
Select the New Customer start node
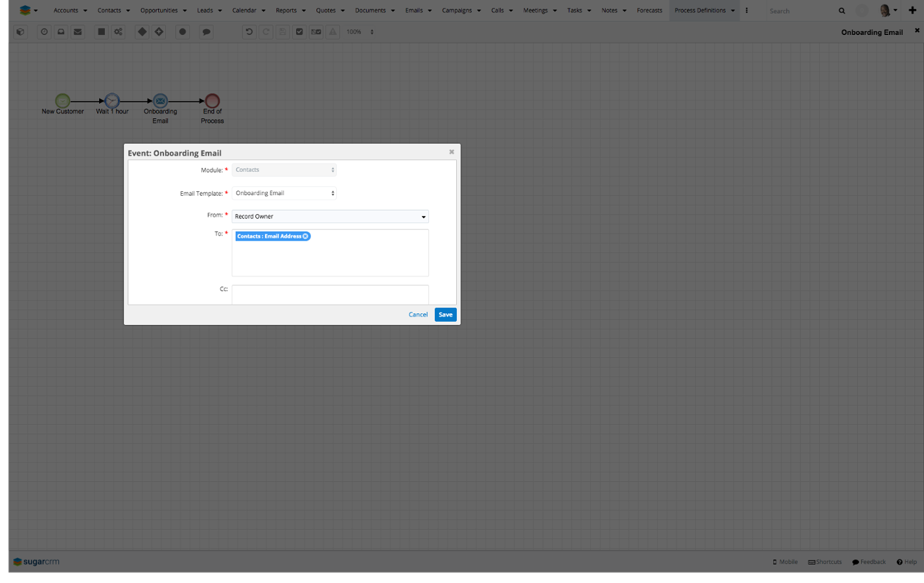(62, 101)
